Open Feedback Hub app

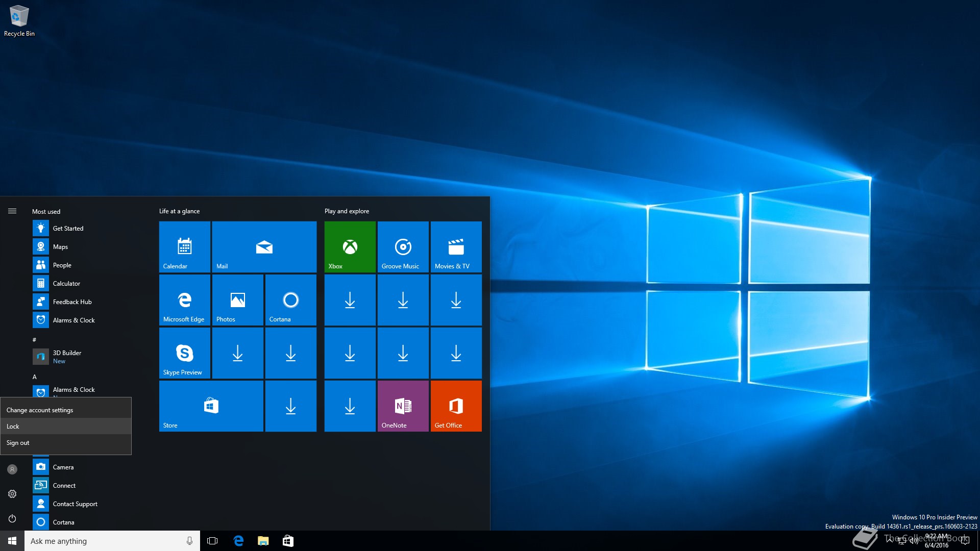[82, 302]
